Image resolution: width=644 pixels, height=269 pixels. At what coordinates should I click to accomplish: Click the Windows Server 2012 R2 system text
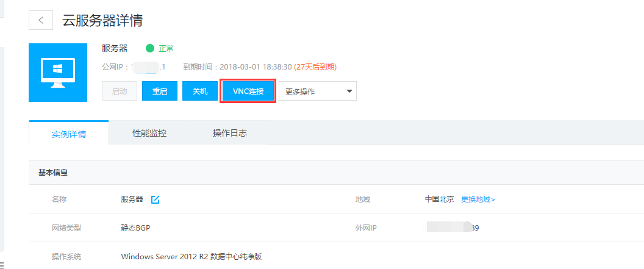pos(191,256)
